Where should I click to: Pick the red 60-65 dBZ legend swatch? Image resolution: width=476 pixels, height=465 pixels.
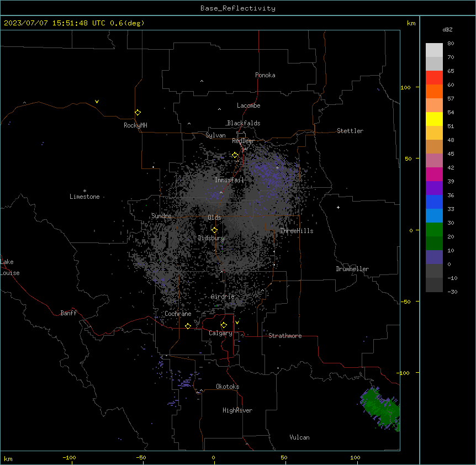434,78
